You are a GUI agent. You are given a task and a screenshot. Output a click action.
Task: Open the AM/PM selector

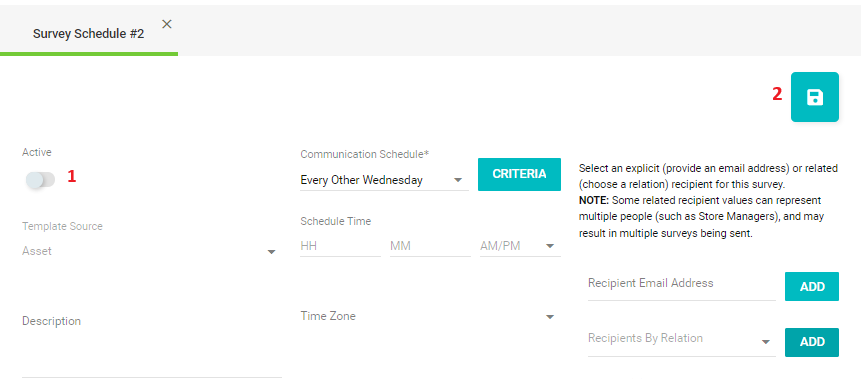tap(520, 246)
